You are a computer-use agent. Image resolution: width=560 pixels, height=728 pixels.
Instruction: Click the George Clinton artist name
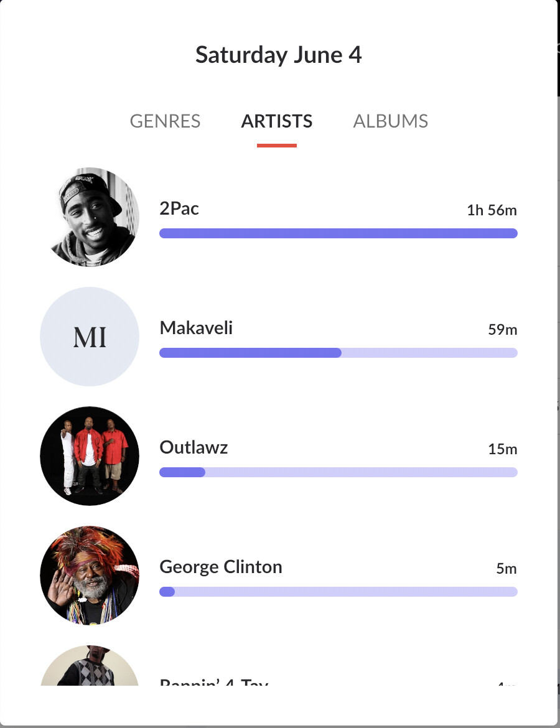click(x=220, y=567)
